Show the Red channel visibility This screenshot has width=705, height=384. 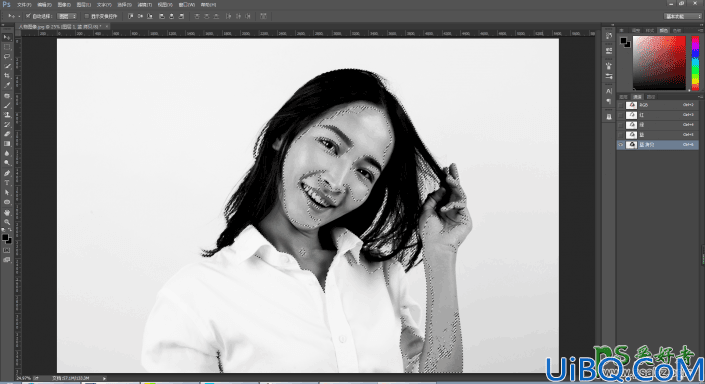(620, 115)
